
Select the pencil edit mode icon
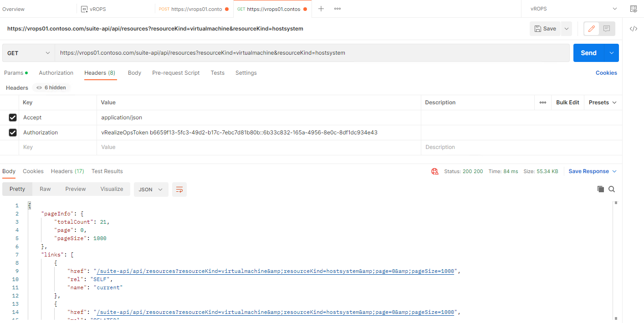[592, 29]
